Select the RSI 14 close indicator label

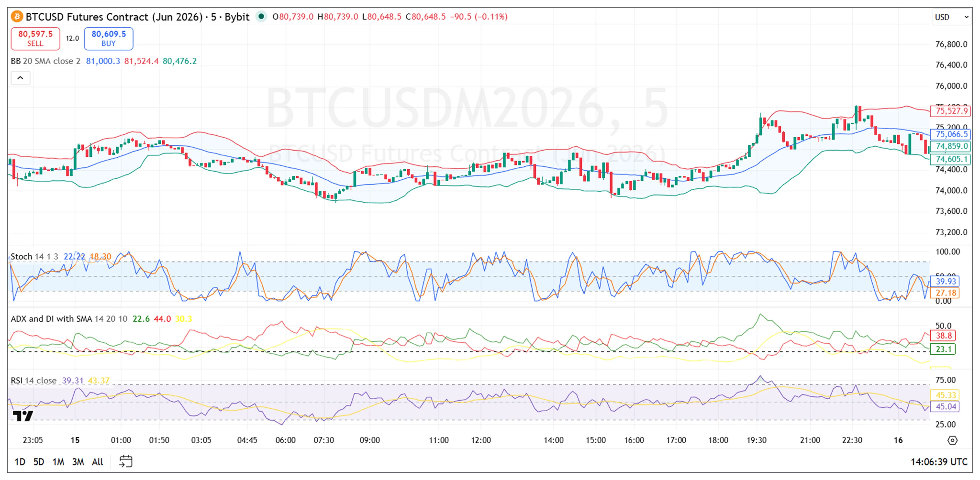point(33,381)
